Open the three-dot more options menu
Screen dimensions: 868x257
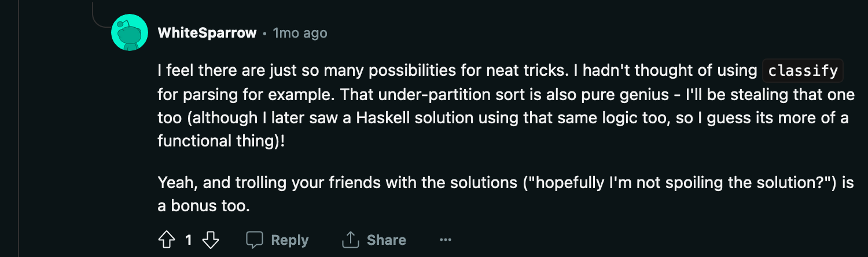445,240
